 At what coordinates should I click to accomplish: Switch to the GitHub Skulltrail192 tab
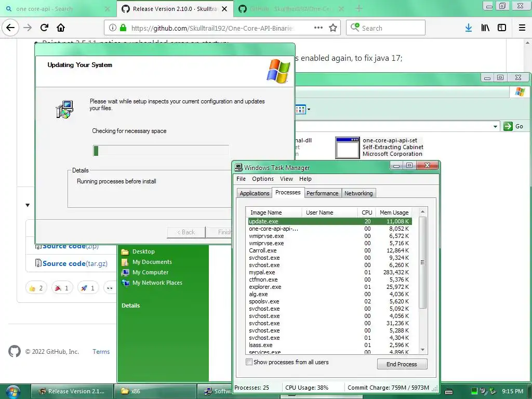(290, 9)
